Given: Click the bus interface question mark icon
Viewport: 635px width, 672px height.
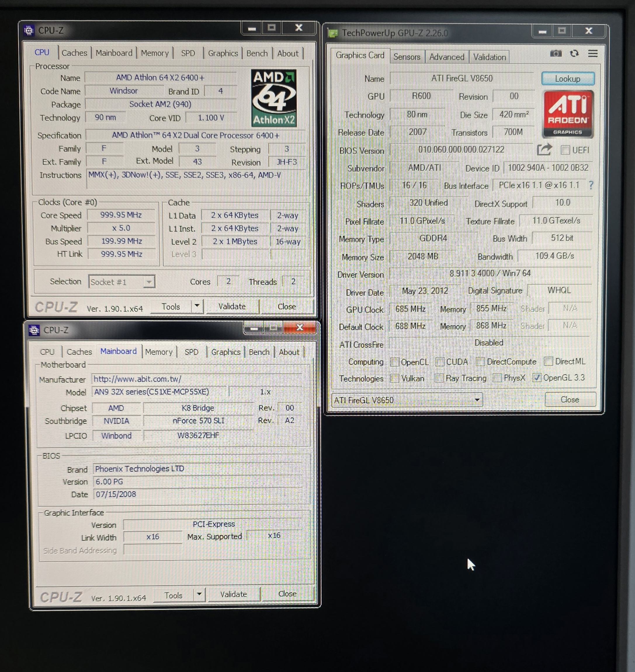Looking at the screenshot, I should pos(591,185).
